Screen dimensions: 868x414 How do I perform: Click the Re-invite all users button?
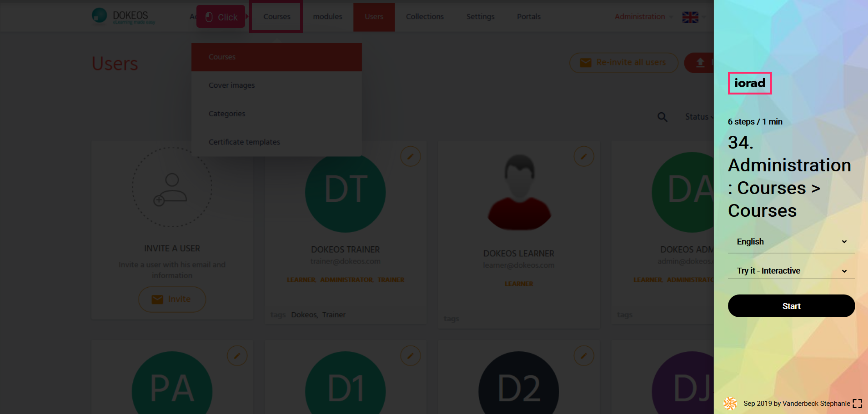(623, 63)
